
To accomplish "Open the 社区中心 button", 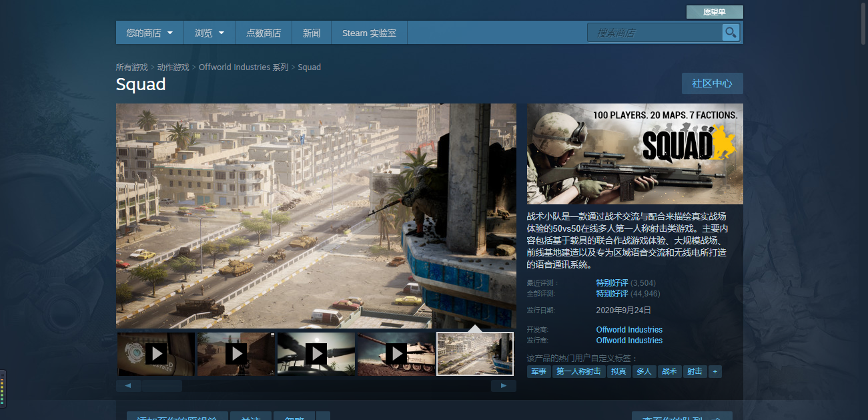I will coord(712,83).
